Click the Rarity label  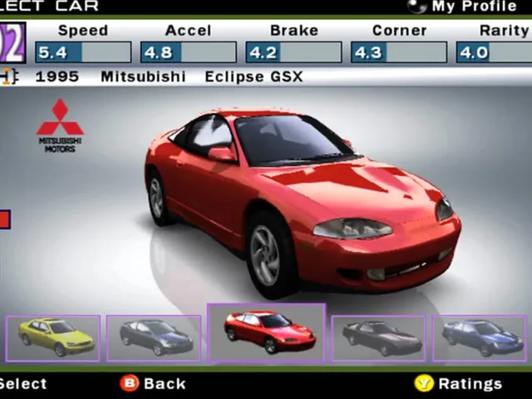[x=505, y=31]
